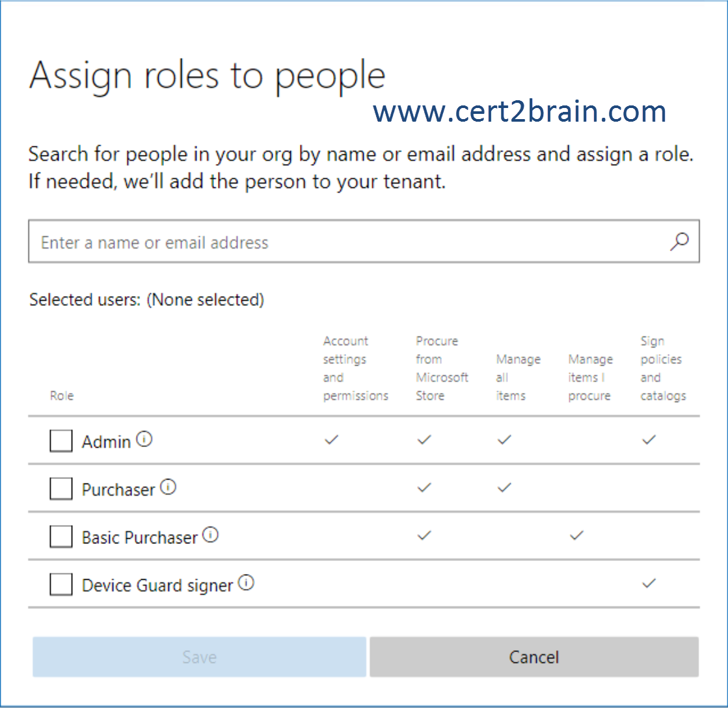Check the Device Guard signer checkbox

point(61,584)
